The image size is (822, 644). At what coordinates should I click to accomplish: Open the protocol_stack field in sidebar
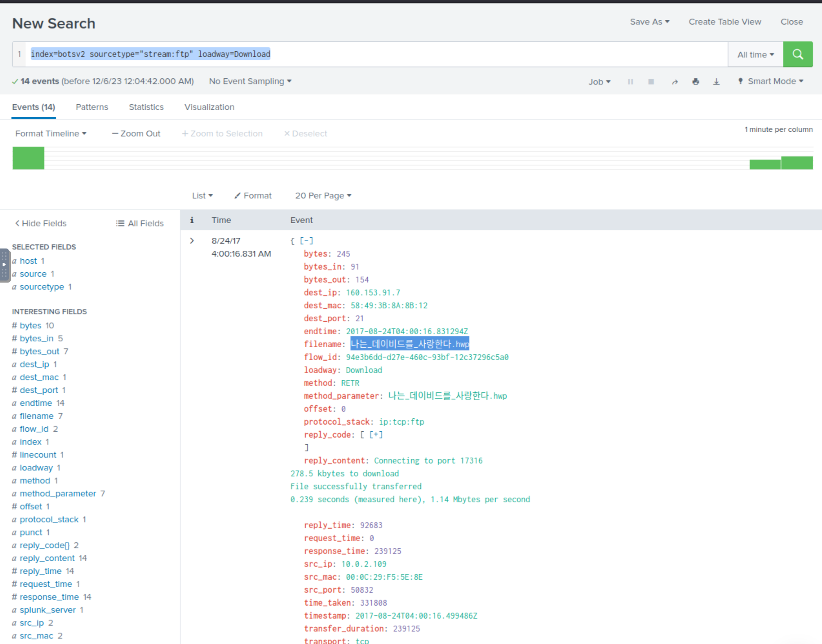click(x=49, y=519)
